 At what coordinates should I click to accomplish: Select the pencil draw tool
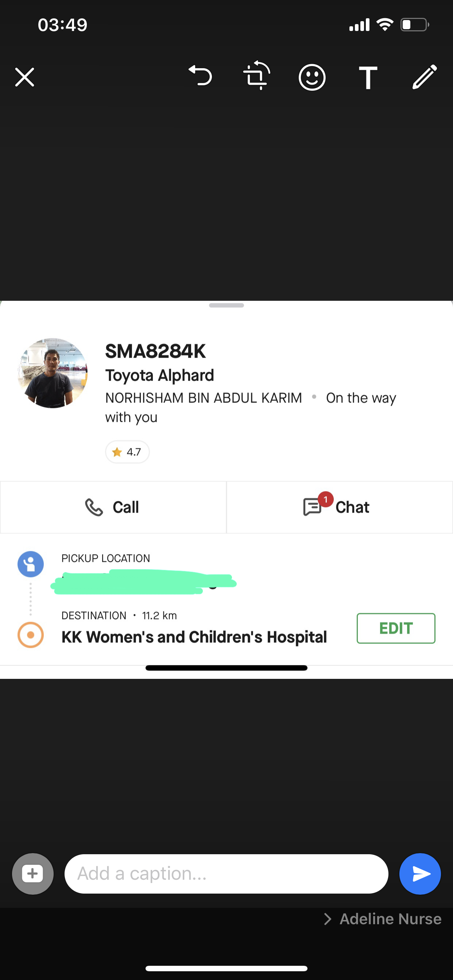pos(425,77)
